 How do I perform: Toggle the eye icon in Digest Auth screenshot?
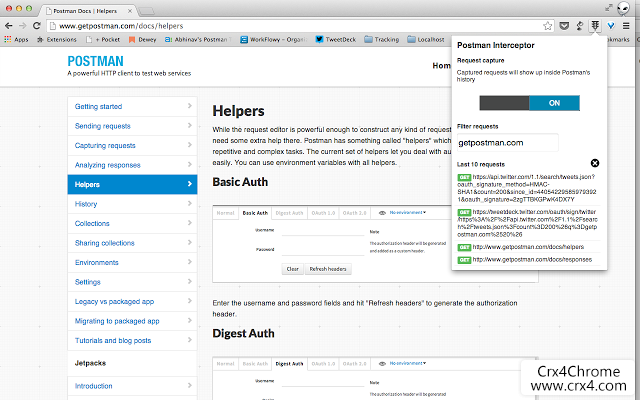[x=382, y=363]
